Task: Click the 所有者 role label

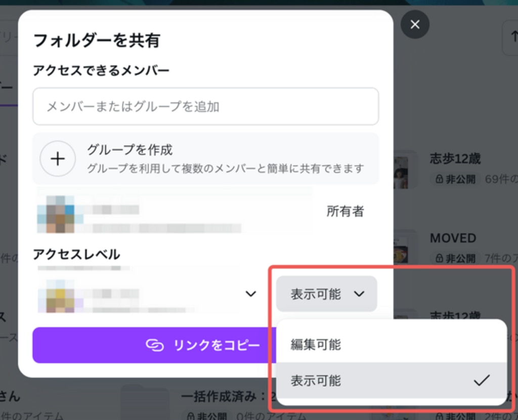Action: (x=345, y=211)
